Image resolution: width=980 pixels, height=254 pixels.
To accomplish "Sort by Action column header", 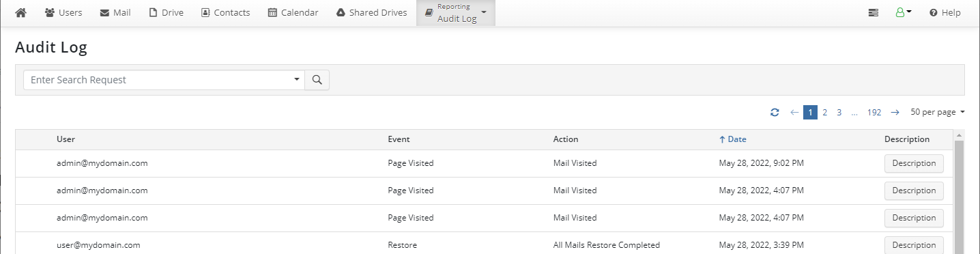I will 566,139.
